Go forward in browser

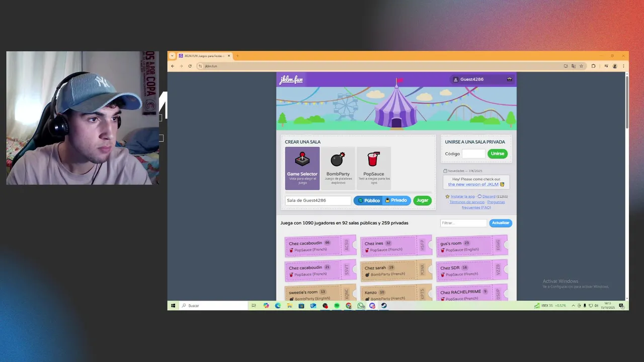(181, 66)
